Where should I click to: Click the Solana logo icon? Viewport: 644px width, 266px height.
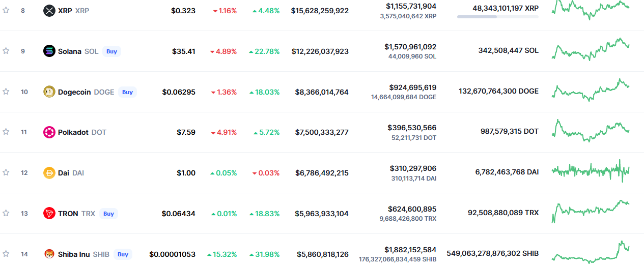(x=49, y=51)
